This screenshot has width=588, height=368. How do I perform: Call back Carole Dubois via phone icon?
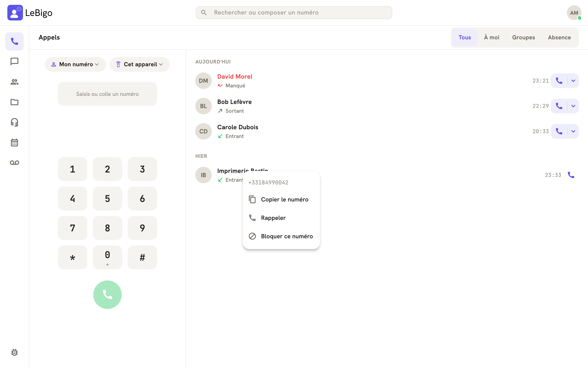pos(559,131)
